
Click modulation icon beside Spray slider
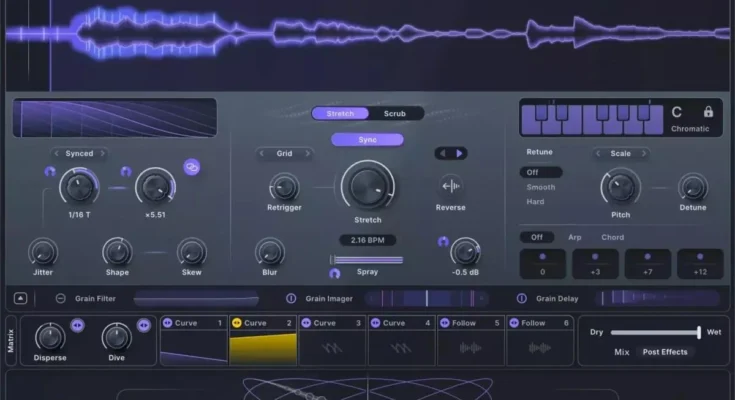tap(334, 273)
